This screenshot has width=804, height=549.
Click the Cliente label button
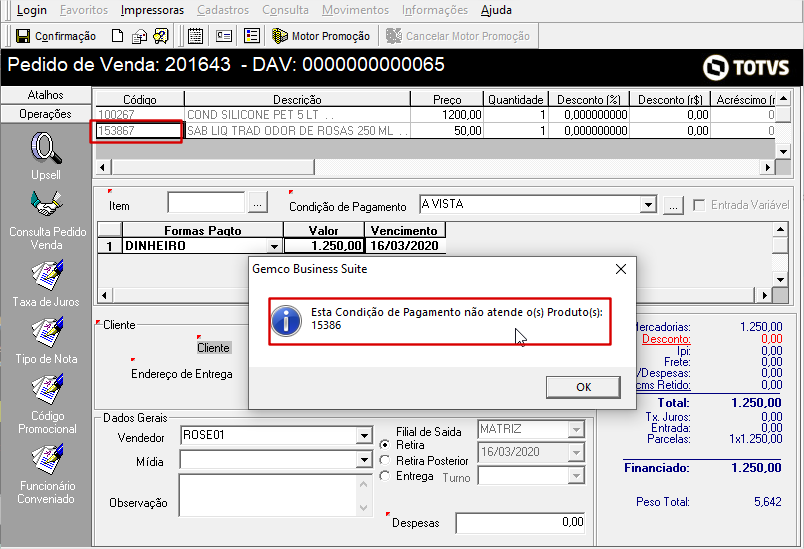213,348
